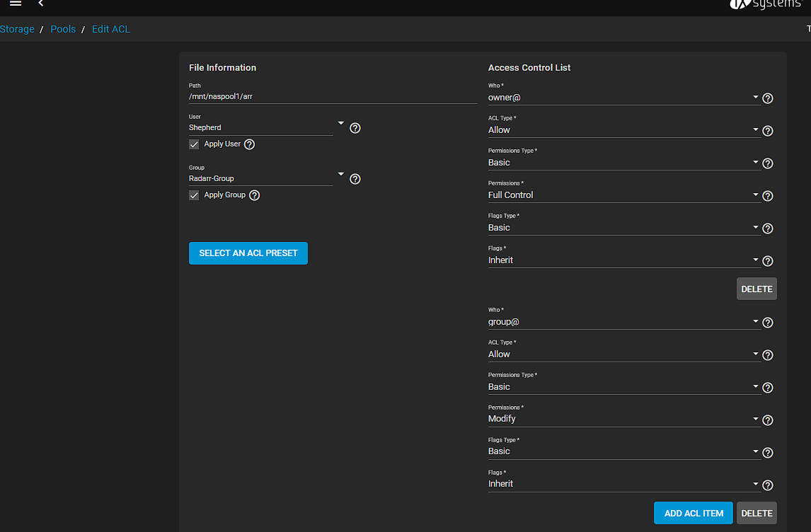Delete the owner@ ACL entry

[757, 289]
